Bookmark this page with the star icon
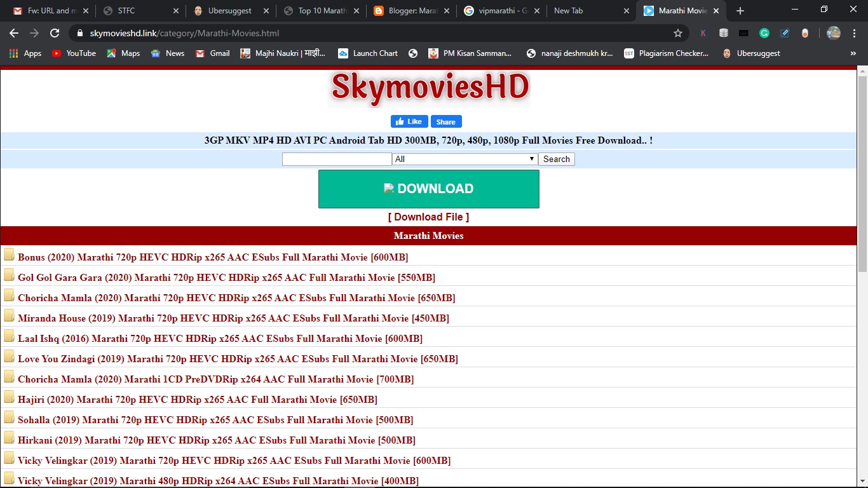This screenshot has height=488, width=868. click(678, 33)
